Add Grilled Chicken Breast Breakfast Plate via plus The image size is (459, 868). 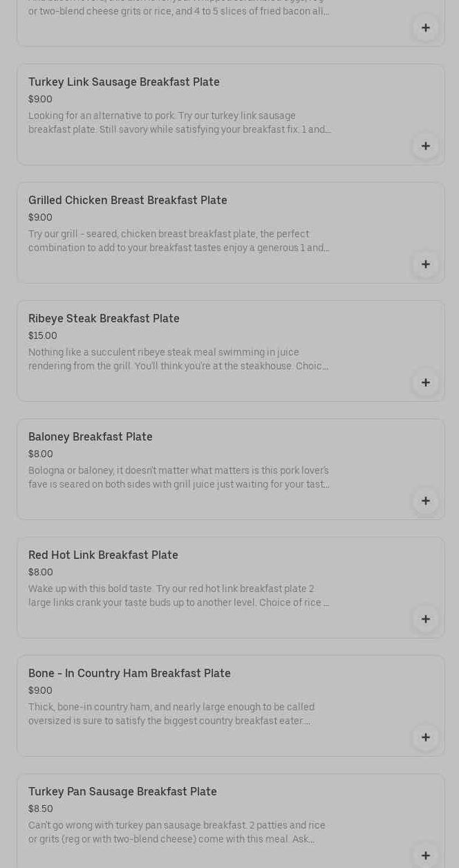[x=426, y=264]
